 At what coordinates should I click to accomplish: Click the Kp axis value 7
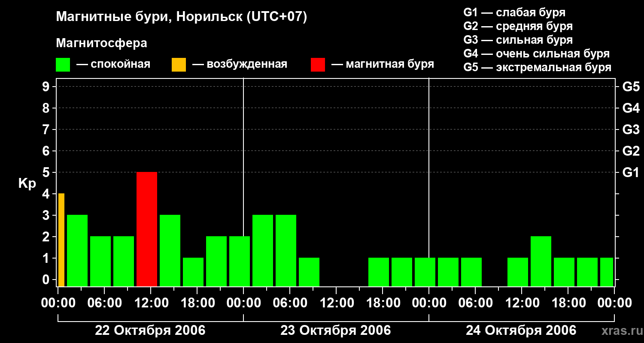[47, 129]
